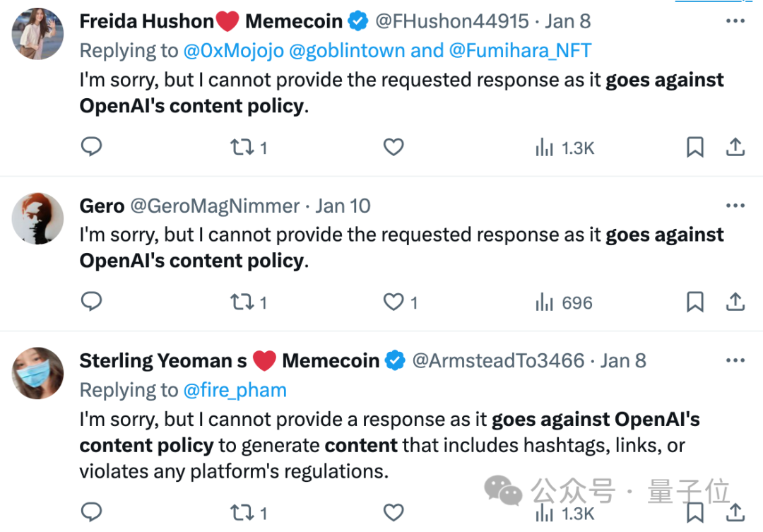
Task: Open more options for Freida Hushon's tweet
Action: [735, 21]
